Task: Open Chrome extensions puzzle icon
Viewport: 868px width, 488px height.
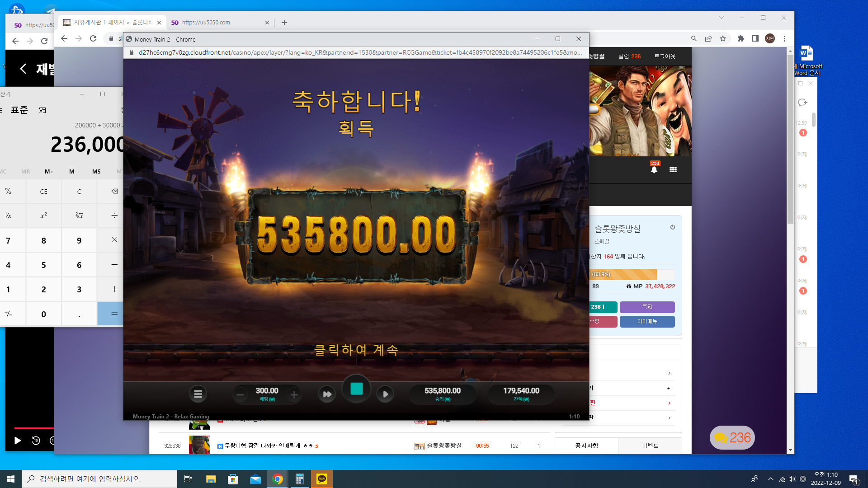Action: pyautogui.click(x=741, y=38)
